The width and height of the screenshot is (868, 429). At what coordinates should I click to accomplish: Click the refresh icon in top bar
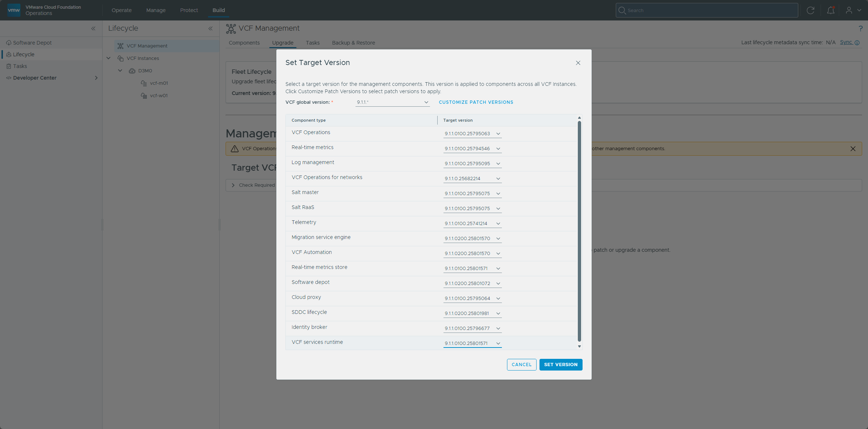(x=811, y=10)
